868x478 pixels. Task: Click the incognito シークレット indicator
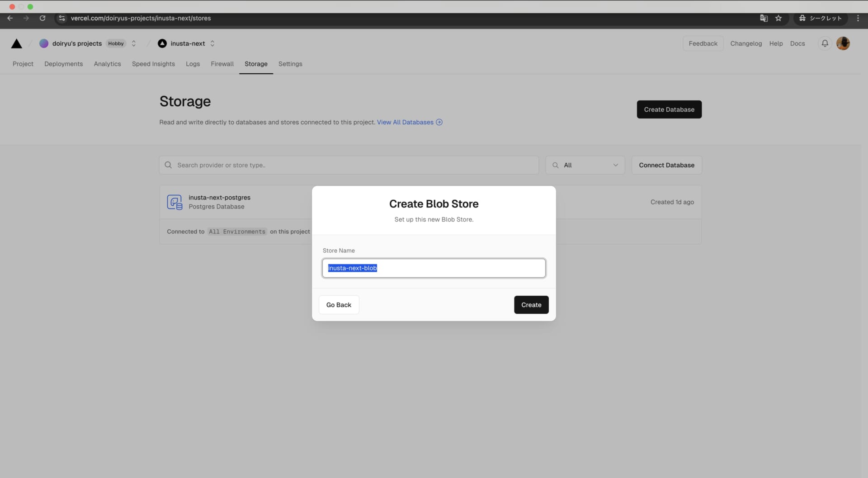tap(821, 18)
